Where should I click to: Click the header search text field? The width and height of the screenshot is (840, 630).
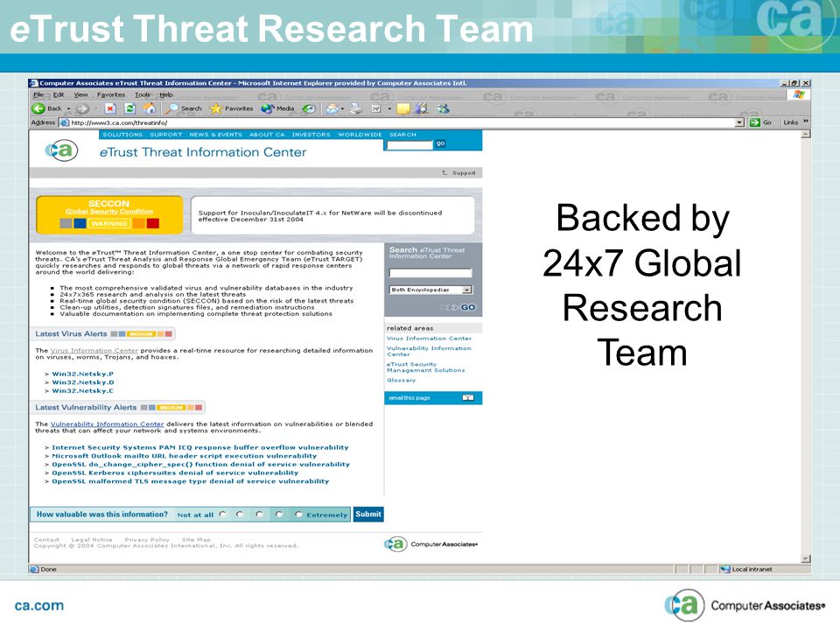click(x=409, y=144)
